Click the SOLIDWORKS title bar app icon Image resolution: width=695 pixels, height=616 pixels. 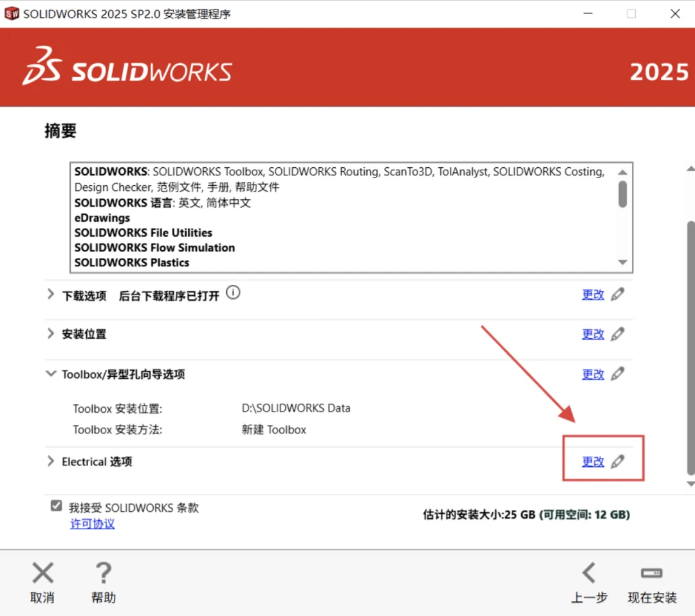coord(12,14)
